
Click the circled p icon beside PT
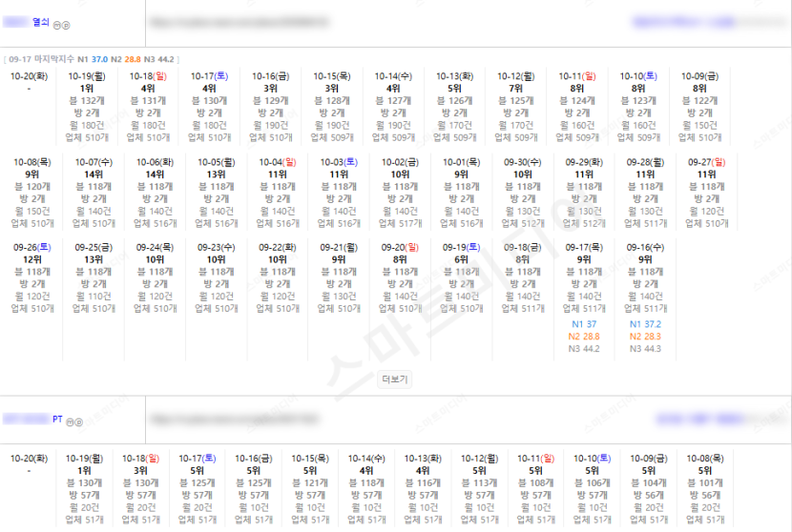[79, 422]
